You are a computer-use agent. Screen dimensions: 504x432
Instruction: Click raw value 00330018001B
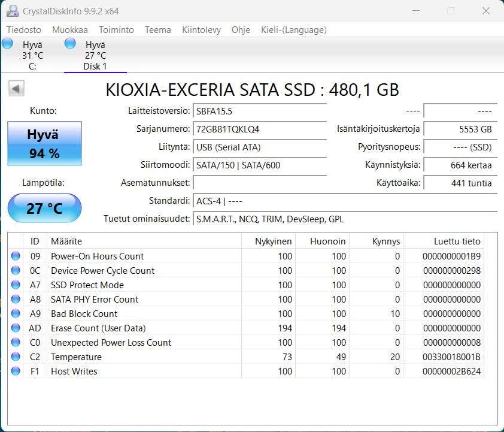pos(451,357)
